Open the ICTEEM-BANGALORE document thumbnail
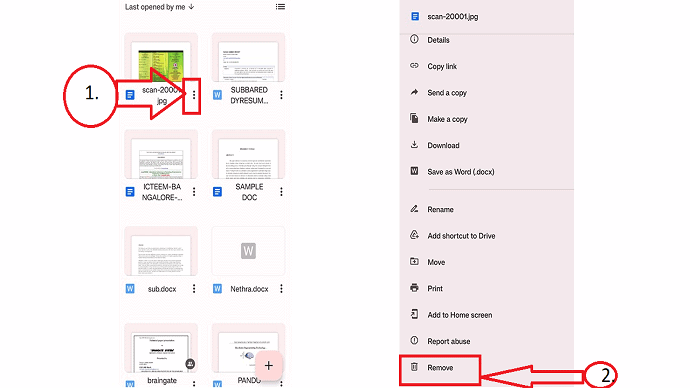The height and width of the screenshot is (388, 690). [161, 154]
